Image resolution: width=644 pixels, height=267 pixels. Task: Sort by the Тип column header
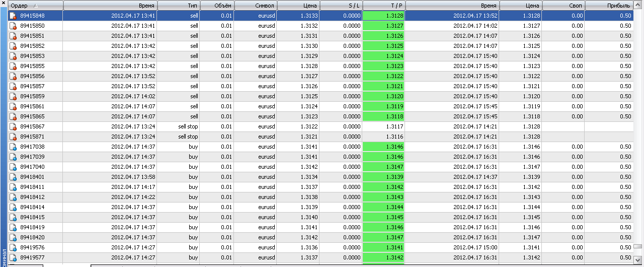tap(178, 6)
